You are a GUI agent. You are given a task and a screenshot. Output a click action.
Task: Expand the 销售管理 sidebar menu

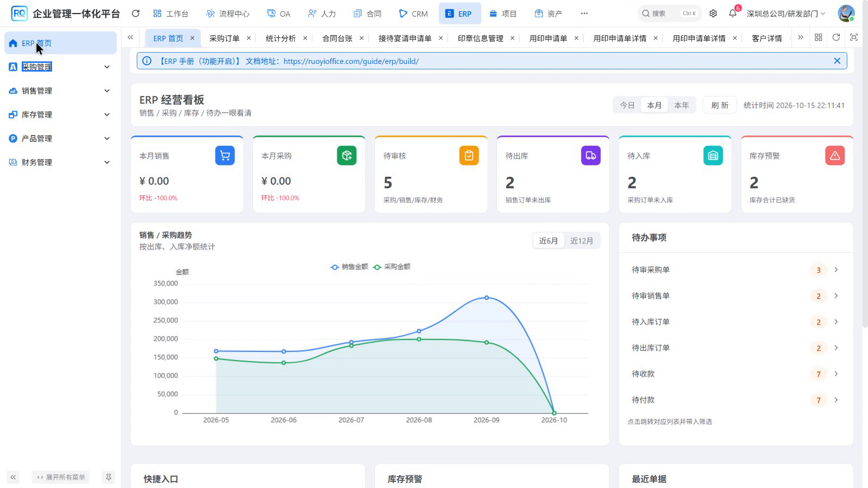point(60,91)
